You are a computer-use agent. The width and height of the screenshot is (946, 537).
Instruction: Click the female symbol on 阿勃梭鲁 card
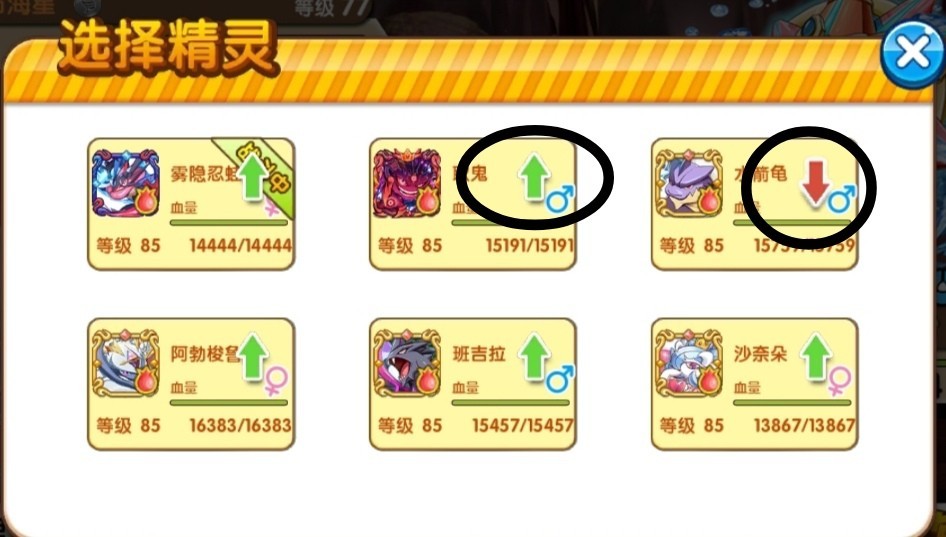click(276, 381)
